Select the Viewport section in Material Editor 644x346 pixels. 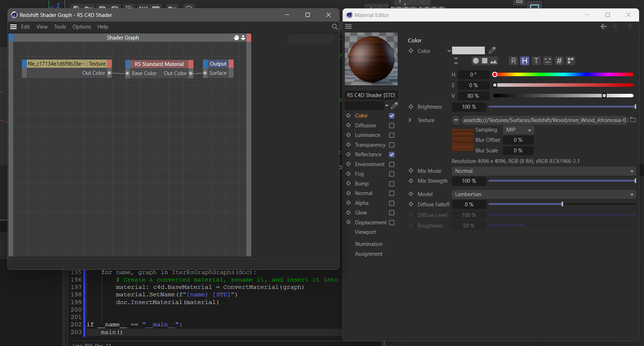pos(366,232)
